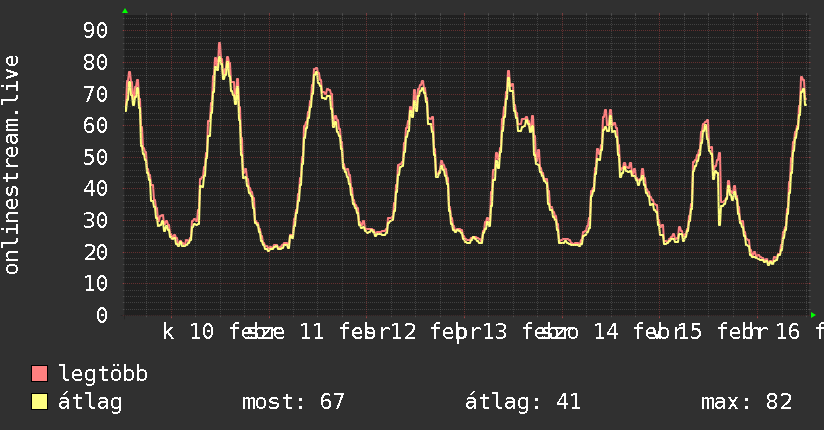Click the legtöbb legend label
The height and width of the screenshot is (430, 824).
103,374
